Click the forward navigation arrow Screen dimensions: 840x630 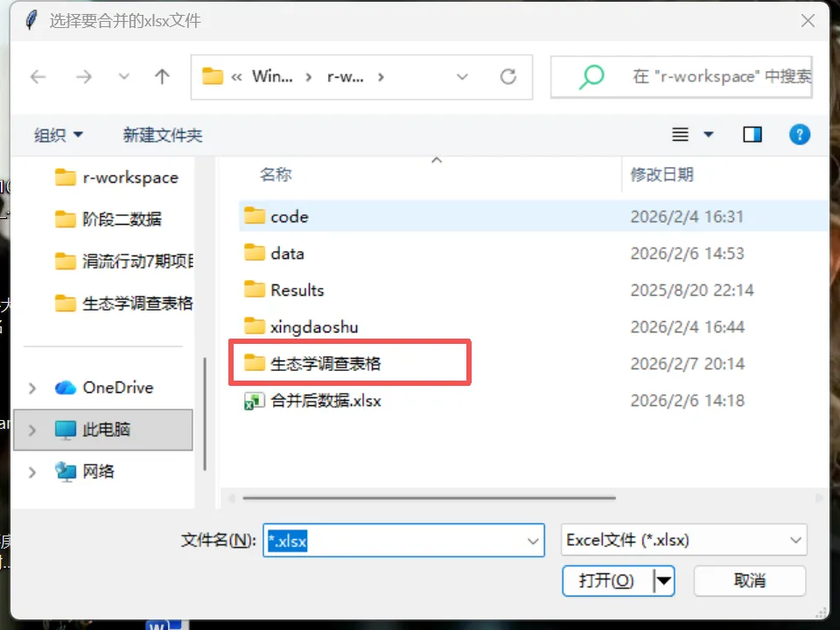pyautogui.click(x=84, y=77)
